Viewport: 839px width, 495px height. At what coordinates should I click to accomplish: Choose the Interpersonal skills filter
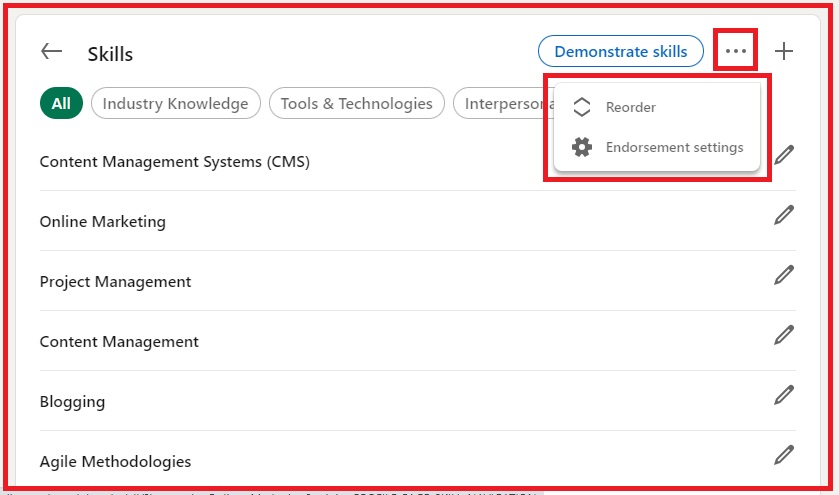click(x=500, y=103)
